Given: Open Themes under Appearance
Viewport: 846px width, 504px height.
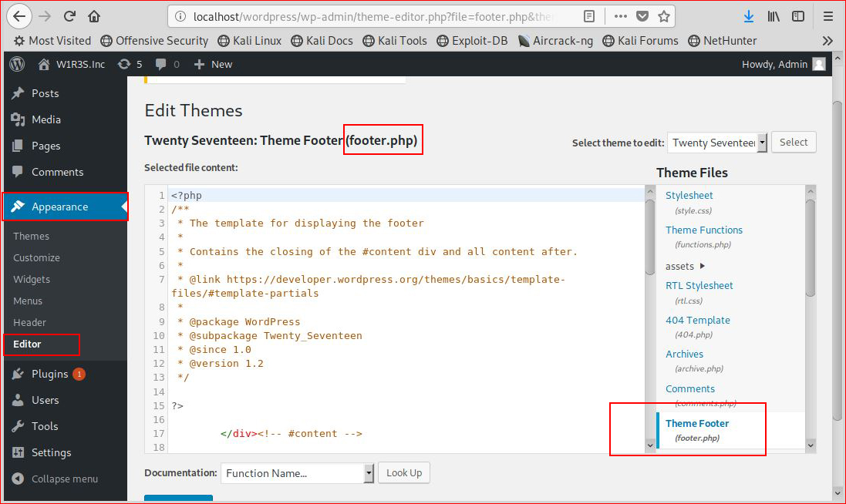Looking at the screenshot, I should [x=32, y=236].
